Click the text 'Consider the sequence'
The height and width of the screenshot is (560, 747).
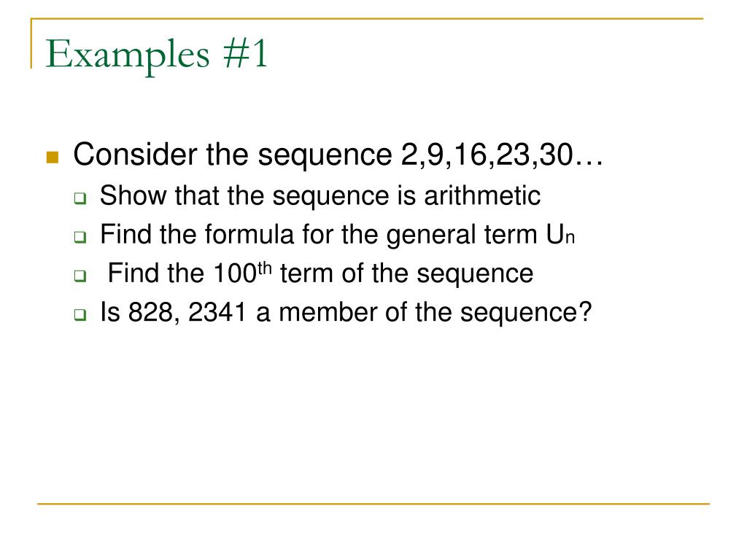(233, 155)
